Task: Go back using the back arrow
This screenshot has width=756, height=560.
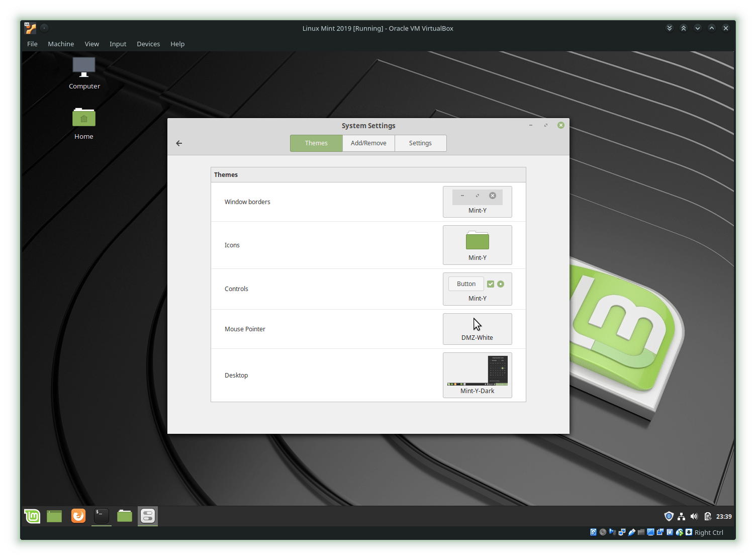Action: (x=178, y=143)
